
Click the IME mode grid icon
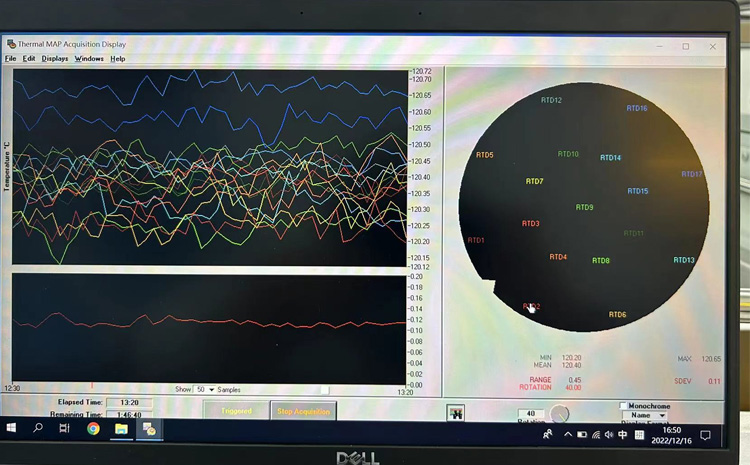[639, 435]
